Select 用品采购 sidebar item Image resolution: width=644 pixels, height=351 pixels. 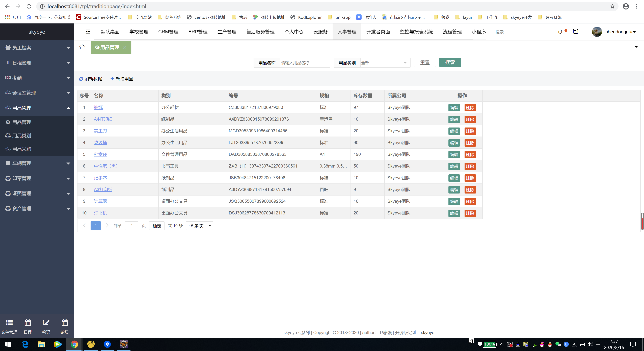coord(22,149)
